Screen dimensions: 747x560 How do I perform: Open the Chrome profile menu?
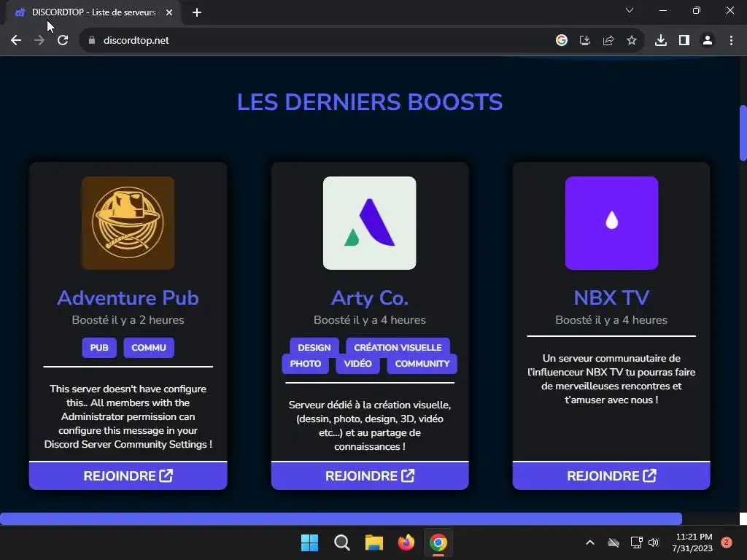(x=708, y=41)
